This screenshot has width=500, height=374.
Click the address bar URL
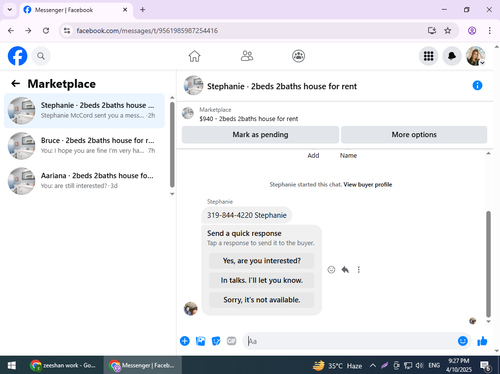point(147,31)
